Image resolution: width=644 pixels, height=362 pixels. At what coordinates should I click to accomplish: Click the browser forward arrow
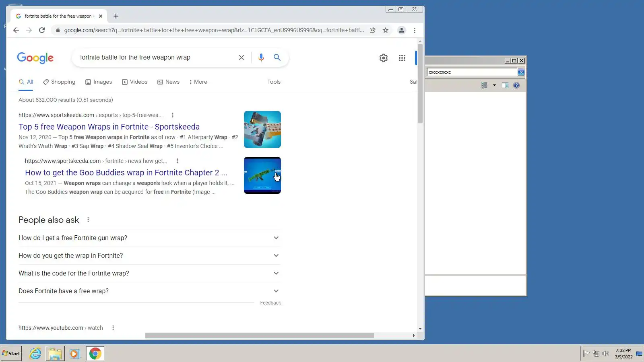pyautogui.click(x=29, y=30)
